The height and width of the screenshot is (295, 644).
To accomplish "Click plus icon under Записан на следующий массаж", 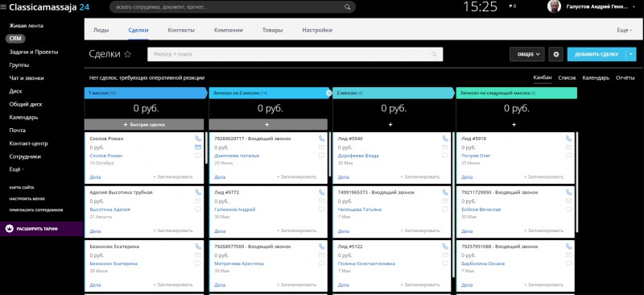I will point(514,125).
